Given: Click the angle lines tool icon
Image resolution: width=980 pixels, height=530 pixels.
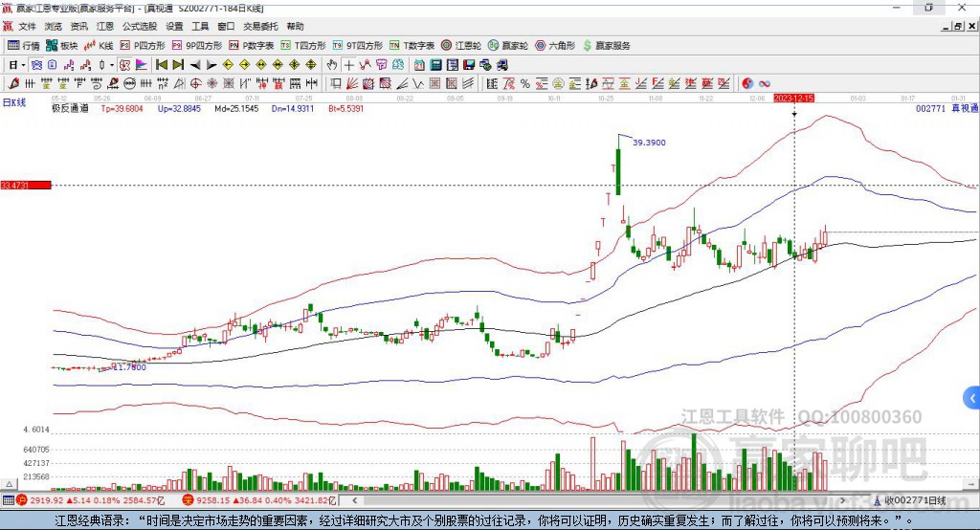Looking at the screenshot, I should coord(402,84).
